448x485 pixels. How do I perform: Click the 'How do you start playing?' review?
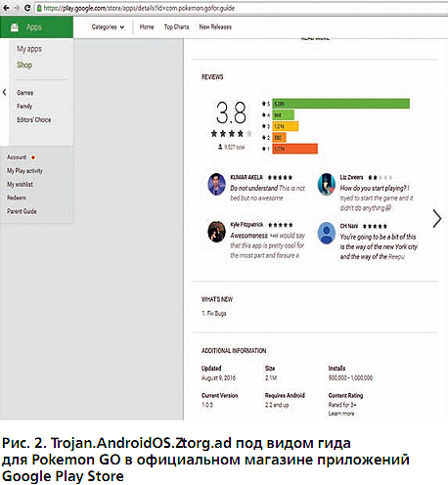[x=377, y=198]
